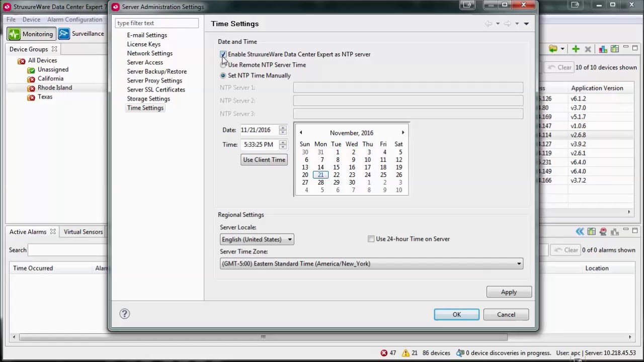
Task: Select License Keys in settings list
Action: pos(144,44)
